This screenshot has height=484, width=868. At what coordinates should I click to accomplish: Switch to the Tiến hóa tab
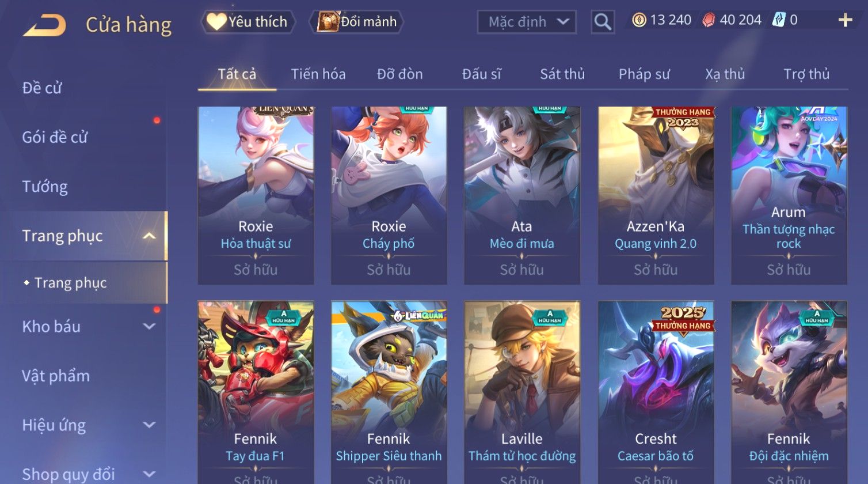click(318, 74)
